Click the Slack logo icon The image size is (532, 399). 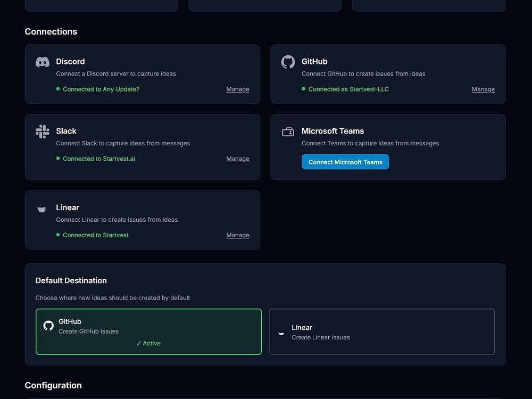point(43,131)
